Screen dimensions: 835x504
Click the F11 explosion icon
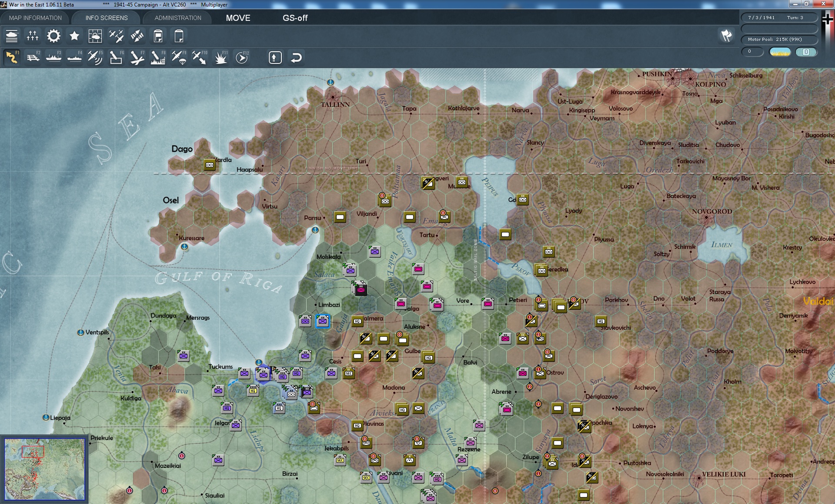point(220,57)
